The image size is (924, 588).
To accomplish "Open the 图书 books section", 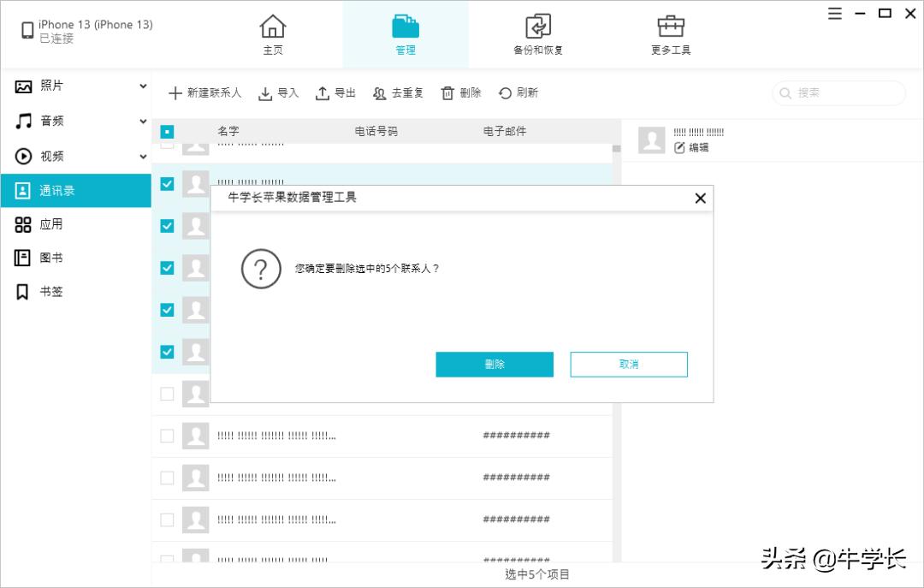I will tap(50, 258).
